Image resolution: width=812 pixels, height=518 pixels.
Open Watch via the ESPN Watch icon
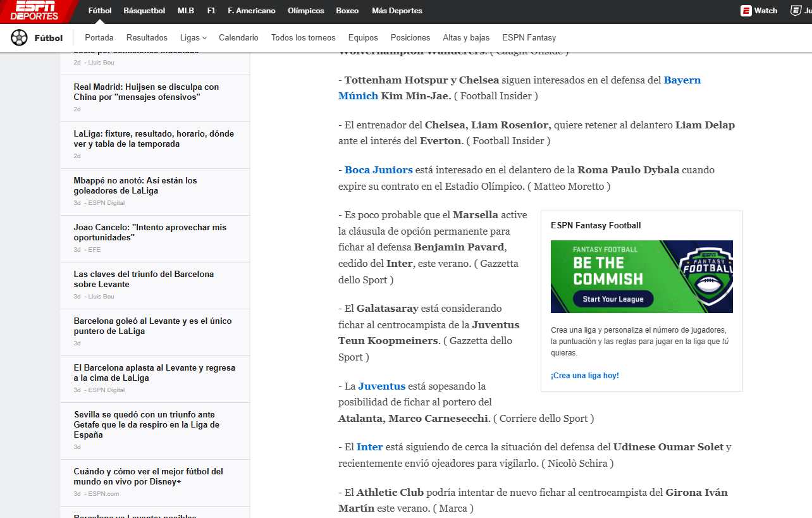tap(758, 11)
